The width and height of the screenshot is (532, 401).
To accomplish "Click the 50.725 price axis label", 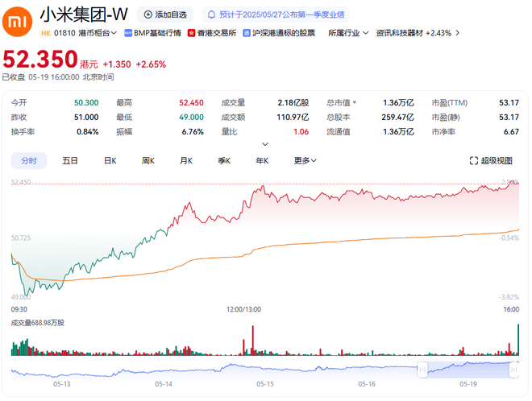I will point(21,238).
